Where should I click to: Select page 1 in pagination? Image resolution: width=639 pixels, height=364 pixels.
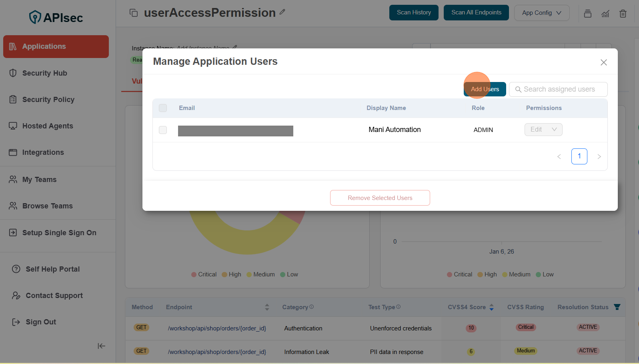coord(579,156)
